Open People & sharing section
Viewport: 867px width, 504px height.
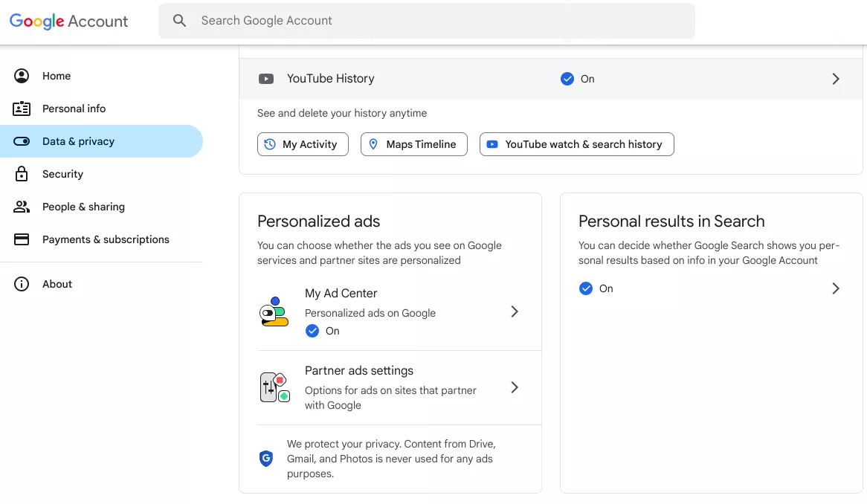[83, 207]
